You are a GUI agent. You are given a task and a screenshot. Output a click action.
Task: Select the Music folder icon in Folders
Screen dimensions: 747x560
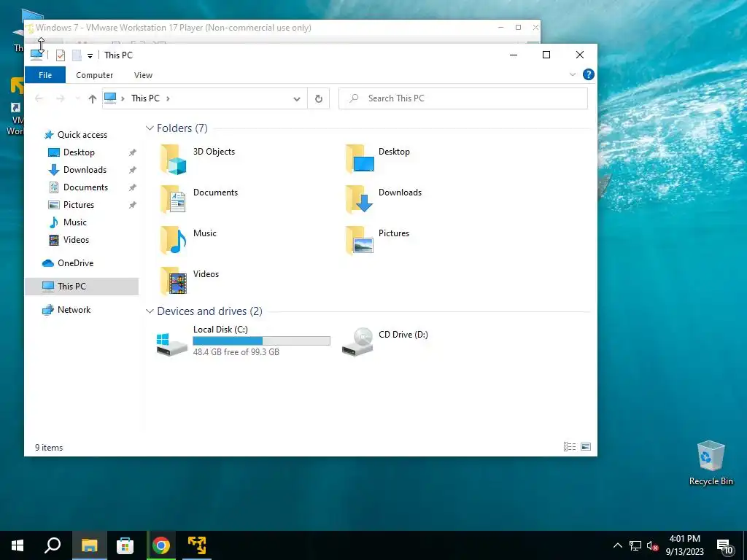(x=174, y=241)
